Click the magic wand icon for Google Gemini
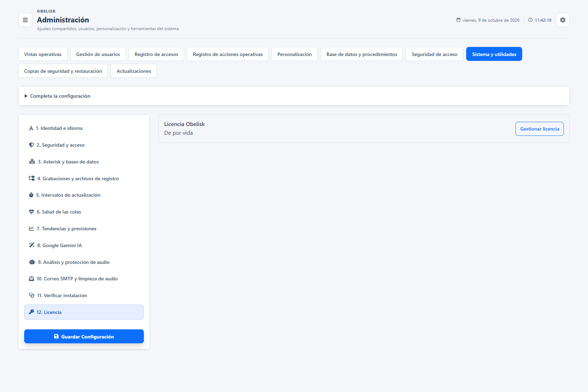 31,245
